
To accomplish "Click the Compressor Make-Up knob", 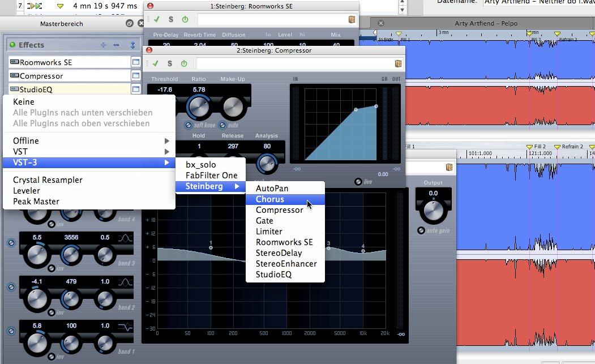I will [x=233, y=108].
